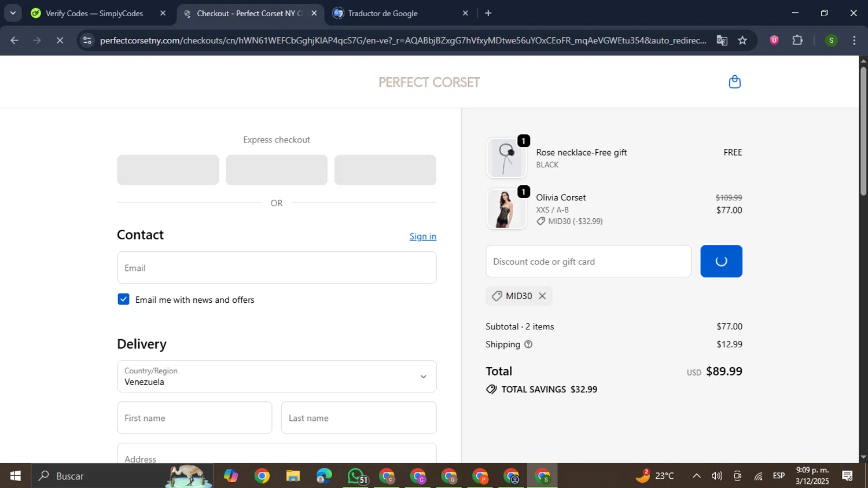Click the middle express checkout button
This screenshot has width=868, height=488.
[x=277, y=170]
